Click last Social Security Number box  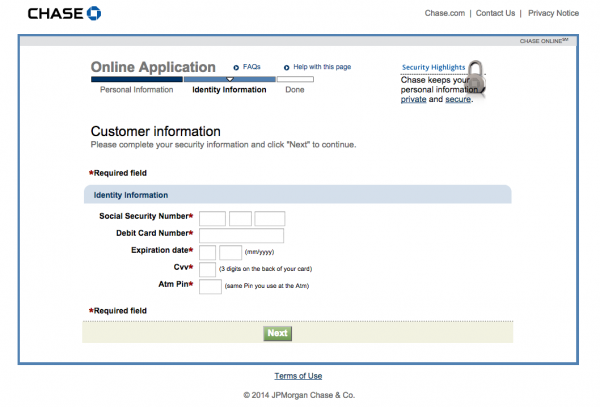click(270, 219)
